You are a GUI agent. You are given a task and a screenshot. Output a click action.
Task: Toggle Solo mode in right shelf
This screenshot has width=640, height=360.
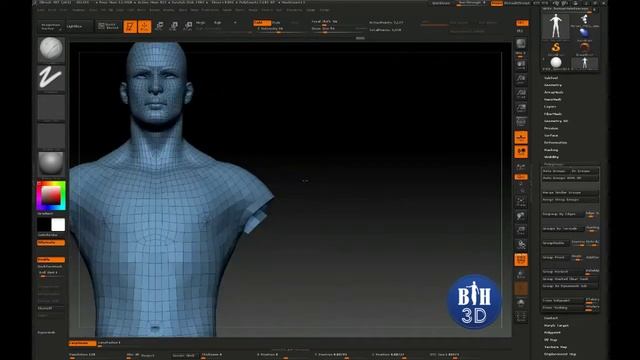pos(521,303)
